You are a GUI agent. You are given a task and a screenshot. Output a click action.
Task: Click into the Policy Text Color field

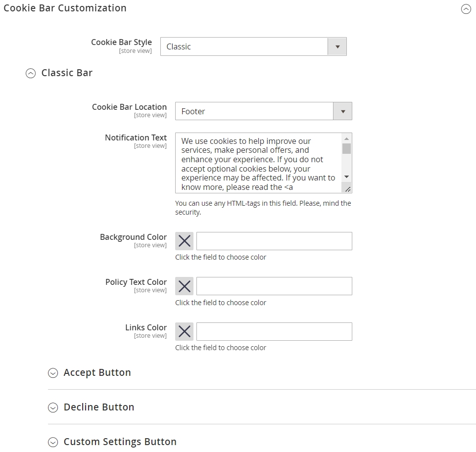[x=274, y=286]
